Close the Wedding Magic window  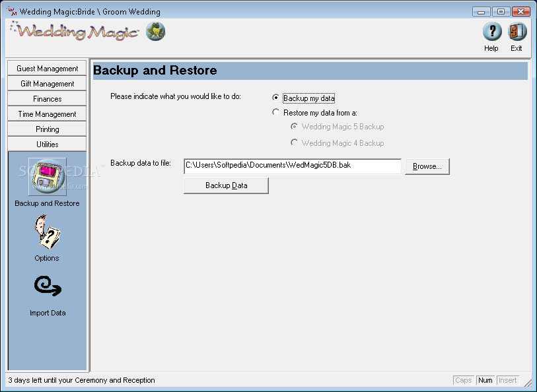tap(520, 12)
